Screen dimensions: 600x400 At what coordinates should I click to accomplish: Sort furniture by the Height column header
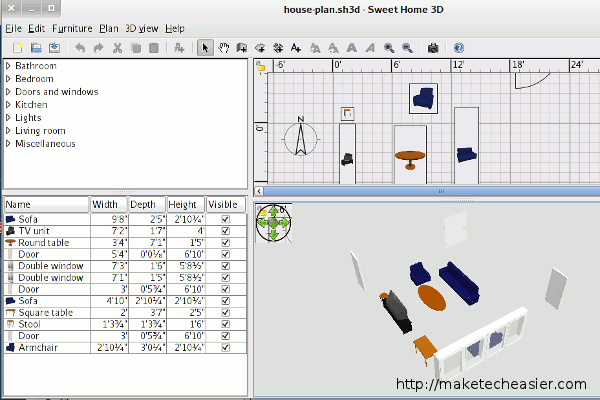tap(186, 204)
